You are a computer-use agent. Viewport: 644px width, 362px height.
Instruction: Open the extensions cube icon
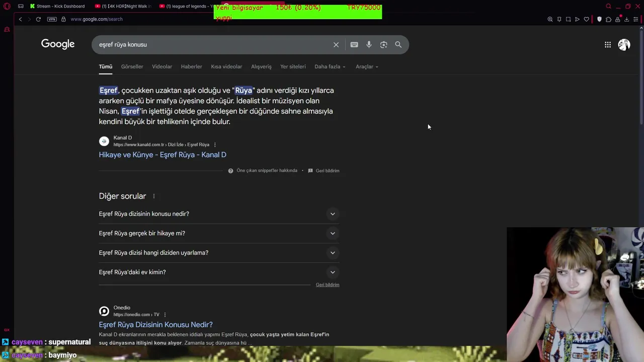(608, 19)
